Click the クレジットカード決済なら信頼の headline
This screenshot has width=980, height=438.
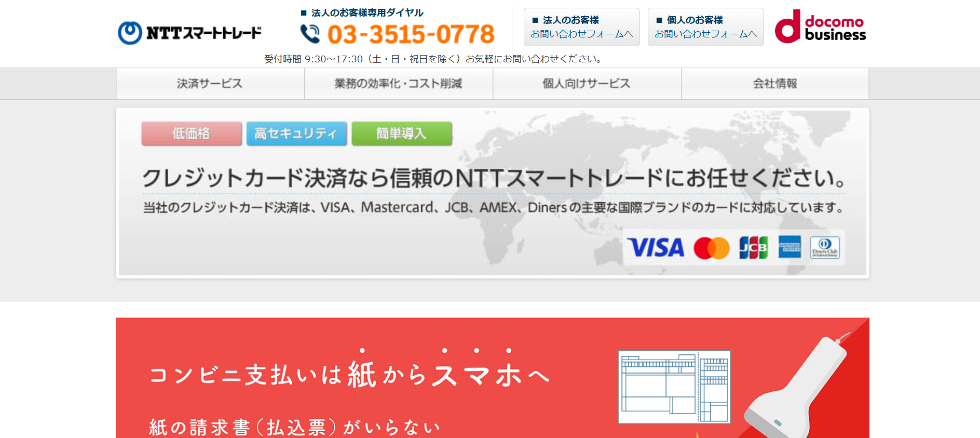point(494,178)
